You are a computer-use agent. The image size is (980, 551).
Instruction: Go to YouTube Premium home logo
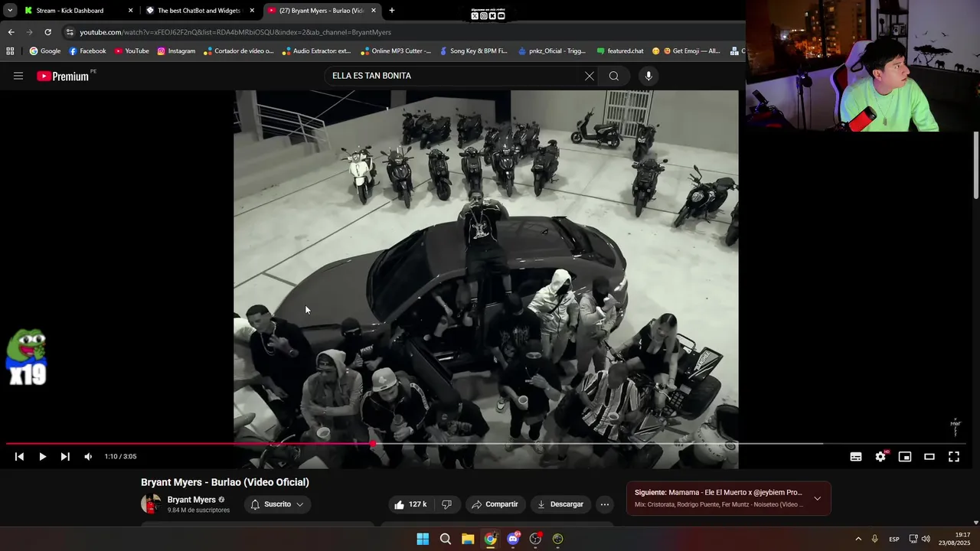point(64,76)
